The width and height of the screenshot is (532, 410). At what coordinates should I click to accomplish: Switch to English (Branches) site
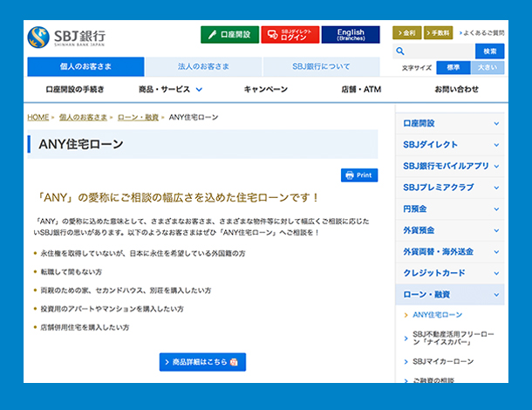coord(351,35)
